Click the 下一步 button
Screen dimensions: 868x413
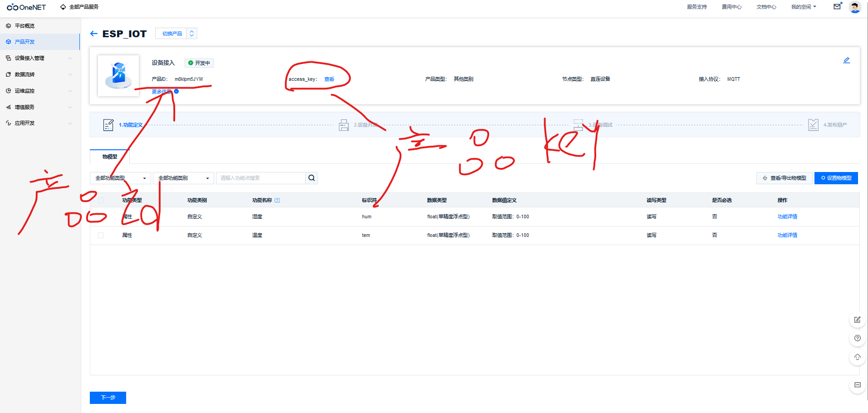pyautogui.click(x=108, y=398)
